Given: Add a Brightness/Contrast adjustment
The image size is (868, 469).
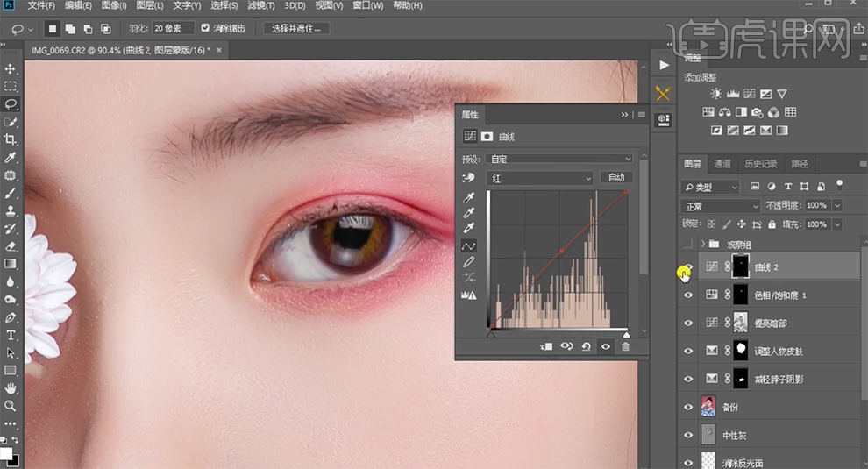Looking at the screenshot, I should (716, 94).
